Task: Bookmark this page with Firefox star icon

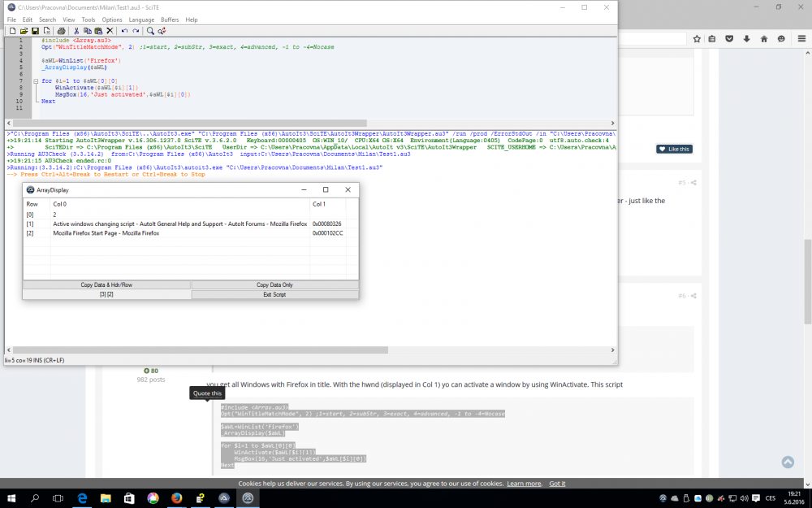Action: coord(697,39)
